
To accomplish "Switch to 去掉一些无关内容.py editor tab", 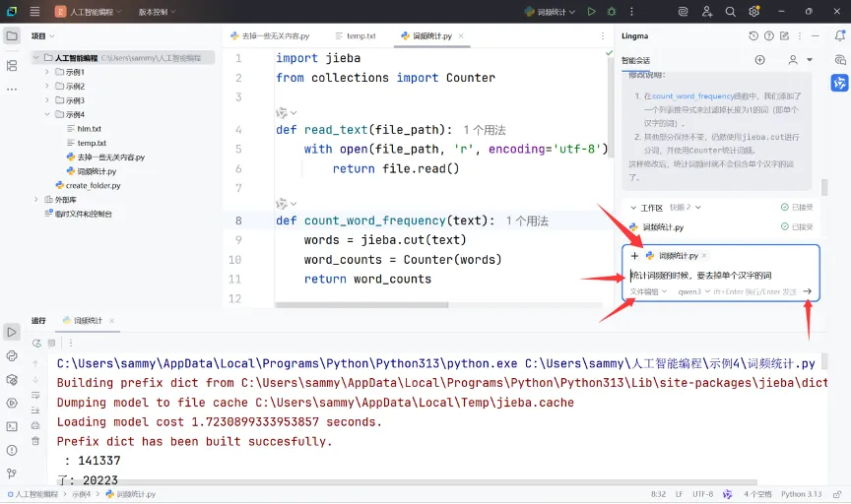I will coord(270,35).
